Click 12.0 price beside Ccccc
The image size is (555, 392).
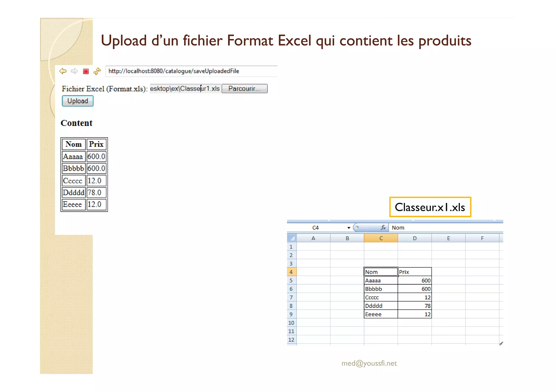coord(96,180)
